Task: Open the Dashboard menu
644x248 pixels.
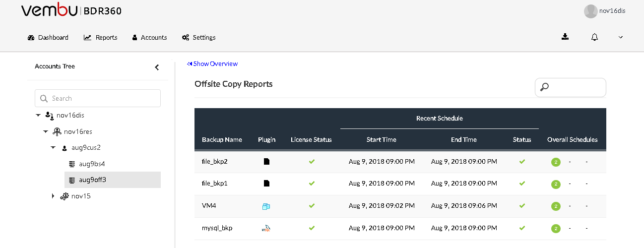Action: [x=48, y=37]
